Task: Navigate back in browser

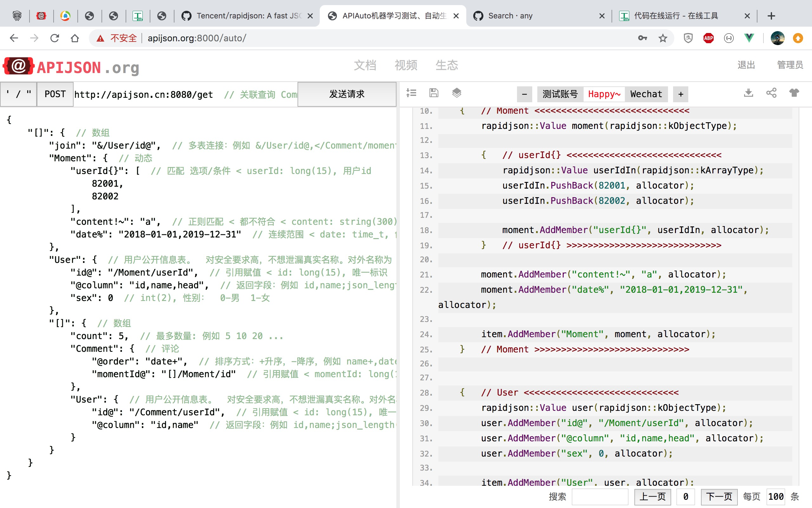Action: pos(14,38)
